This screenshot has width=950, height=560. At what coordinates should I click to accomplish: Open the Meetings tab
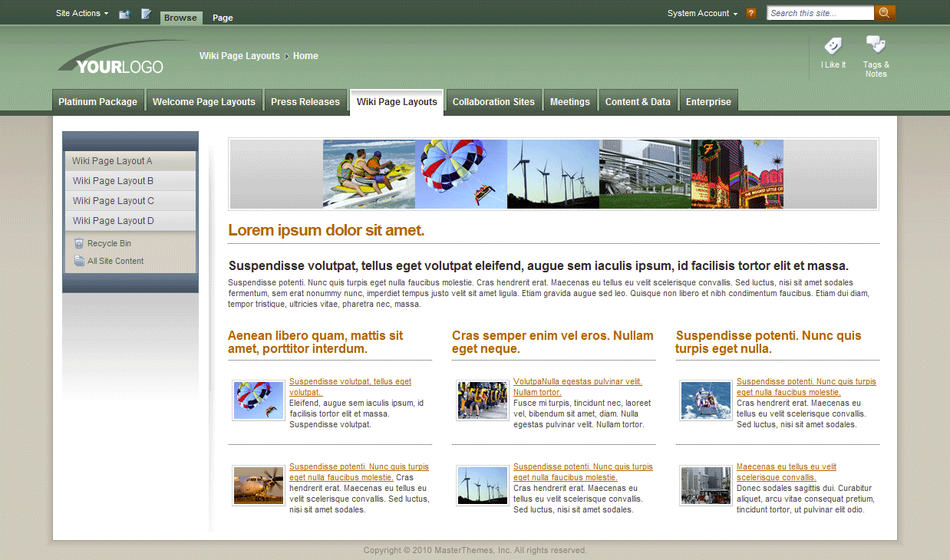tap(570, 100)
